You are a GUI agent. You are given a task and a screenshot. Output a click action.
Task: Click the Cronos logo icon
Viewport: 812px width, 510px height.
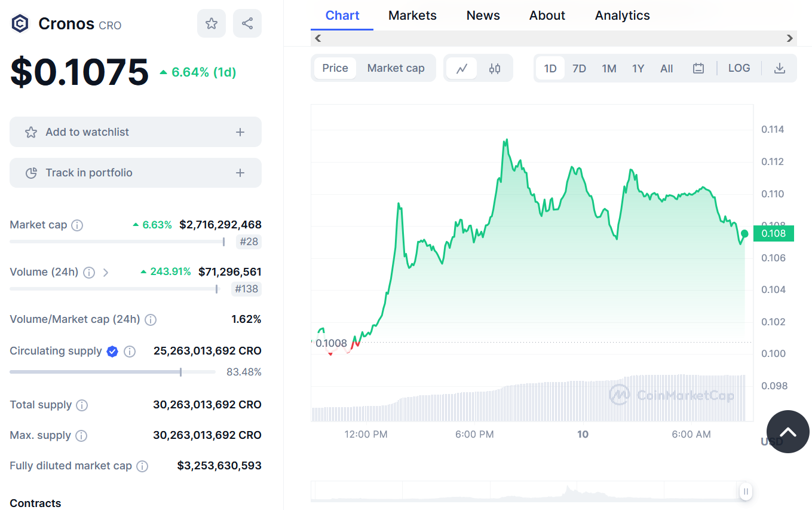pos(20,24)
